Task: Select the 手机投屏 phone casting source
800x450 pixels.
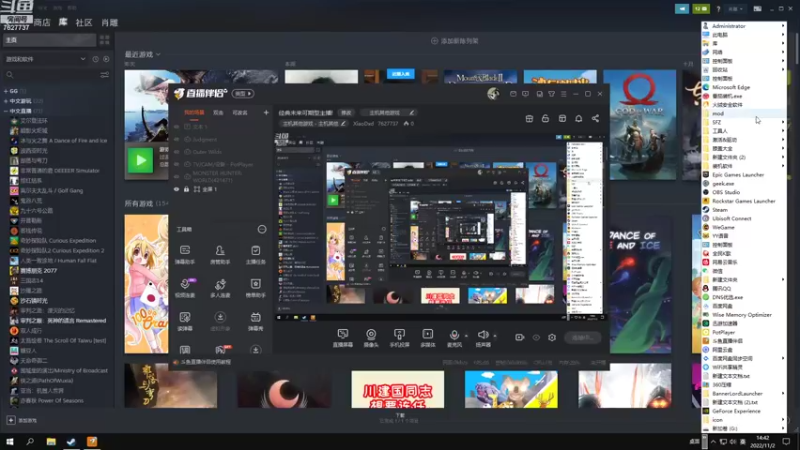Action: (399, 338)
